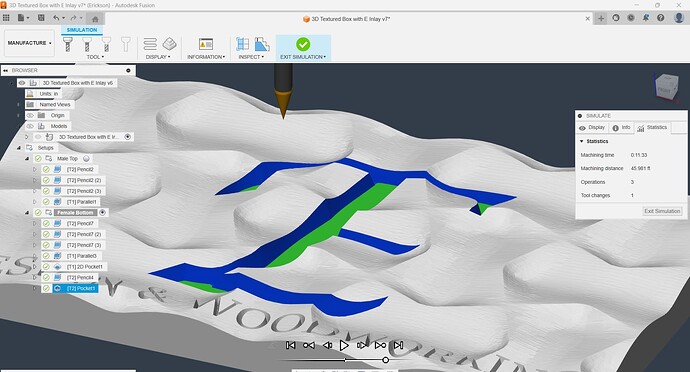Click the green Exit Simulation checkmark icon

pos(303,44)
